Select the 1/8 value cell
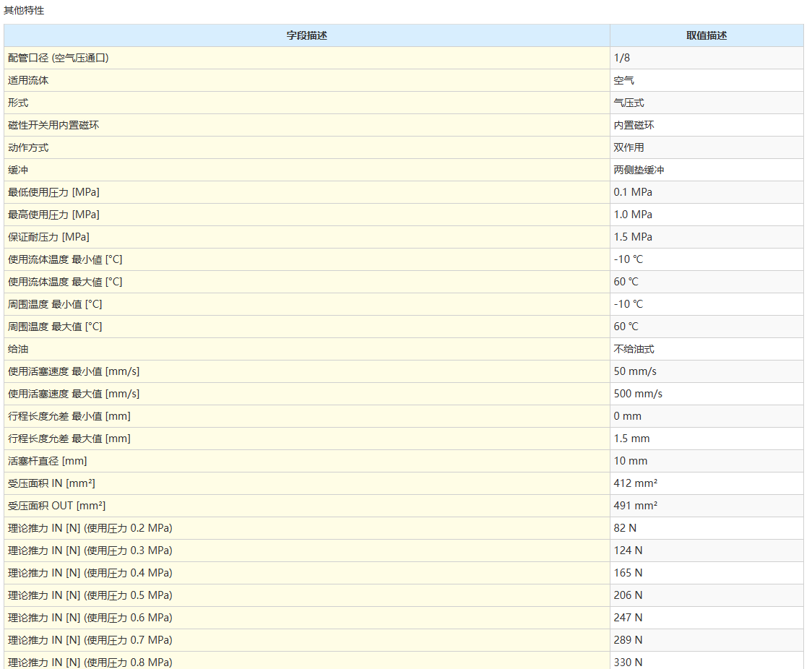Viewport: 812px width, 669px height. click(x=622, y=58)
